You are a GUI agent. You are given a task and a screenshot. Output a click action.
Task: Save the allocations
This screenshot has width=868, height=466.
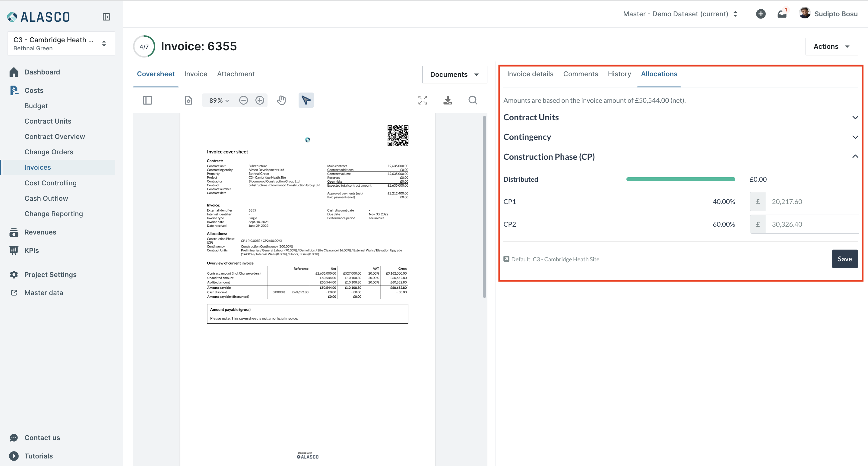(844, 259)
